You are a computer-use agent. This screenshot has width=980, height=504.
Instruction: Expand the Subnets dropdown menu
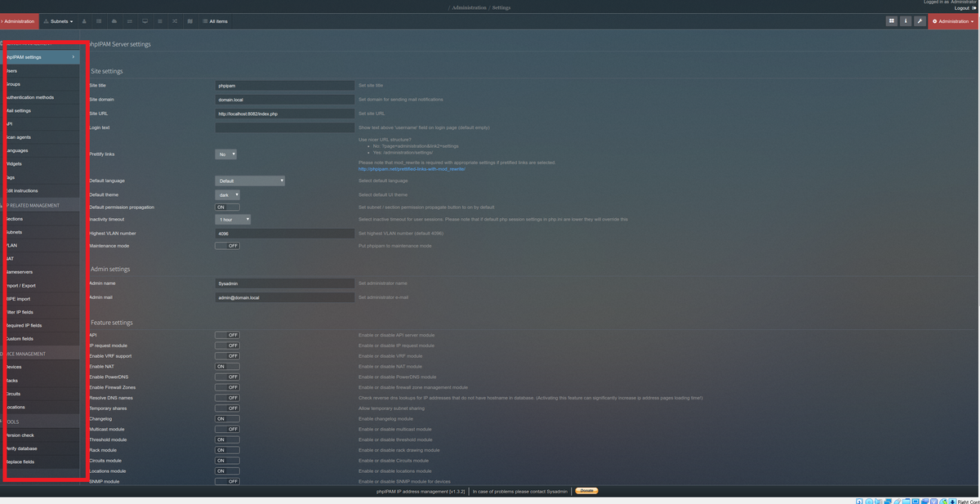click(58, 21)
